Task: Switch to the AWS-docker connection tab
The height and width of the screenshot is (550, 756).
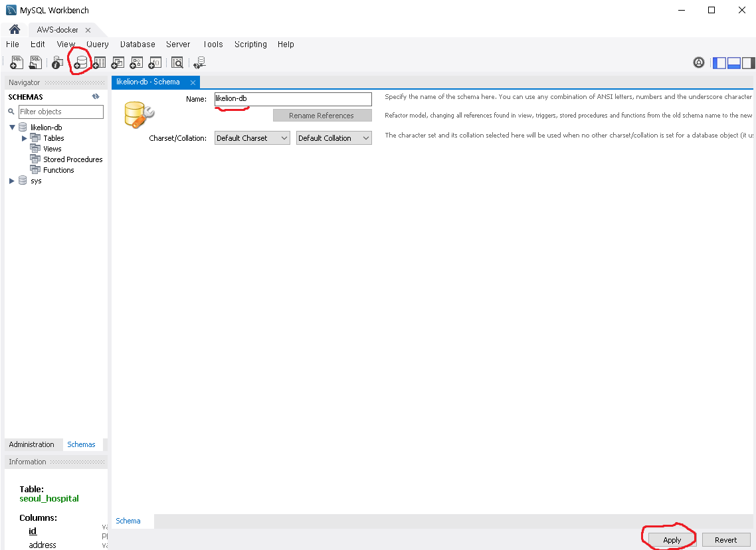Action: (x=57, y=30)
